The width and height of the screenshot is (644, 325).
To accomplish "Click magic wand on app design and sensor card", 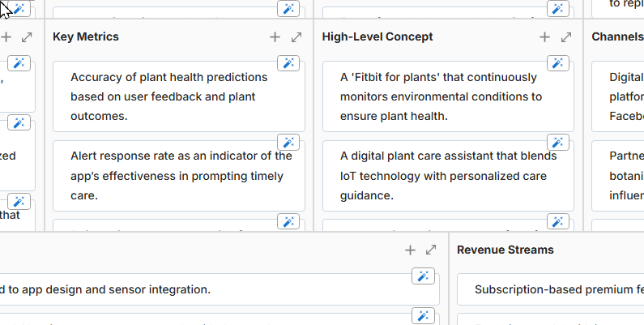I will point(423,276).
